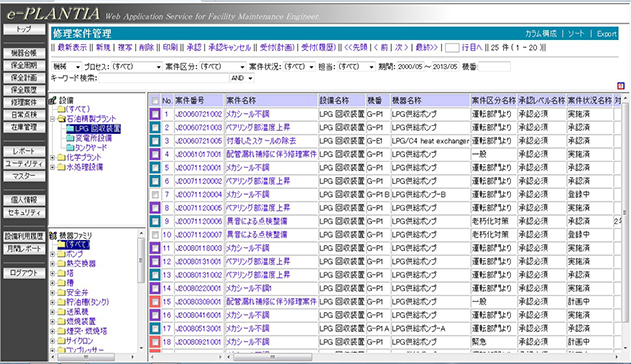The height and width of the screenshot is (364, 631).
Task: Check the checkbox for row 10 J20071120007
Action: click(155, 234)
